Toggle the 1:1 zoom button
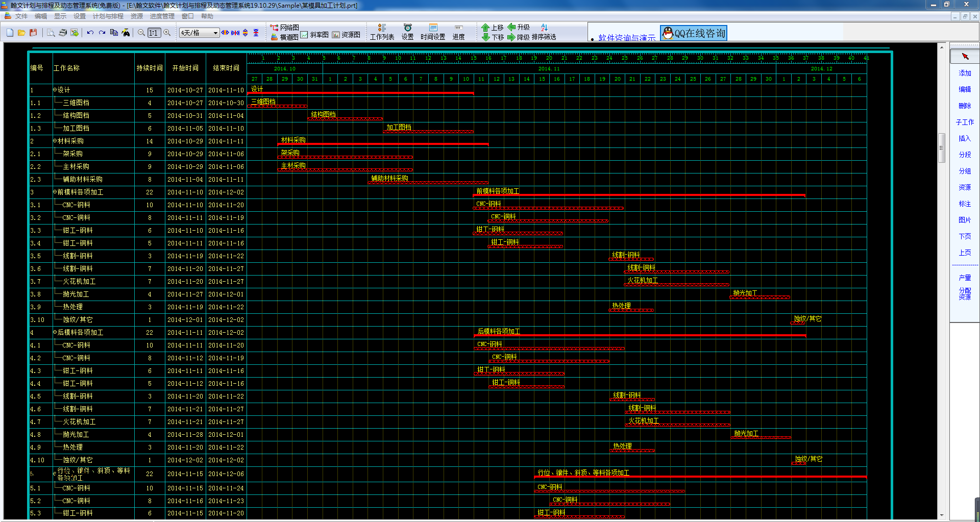This screenshot has height=522, width=980. pyautogui.click(x=153, y=33)
